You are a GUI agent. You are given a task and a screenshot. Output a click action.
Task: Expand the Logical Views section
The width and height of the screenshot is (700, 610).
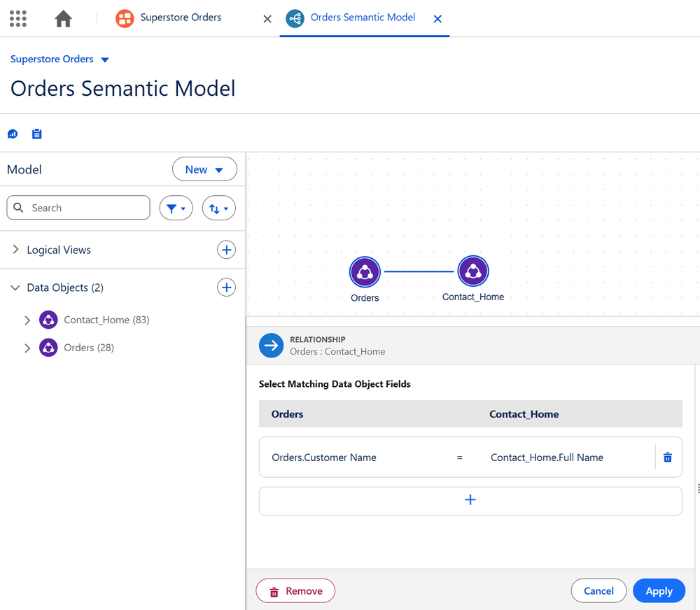point(15,250)
